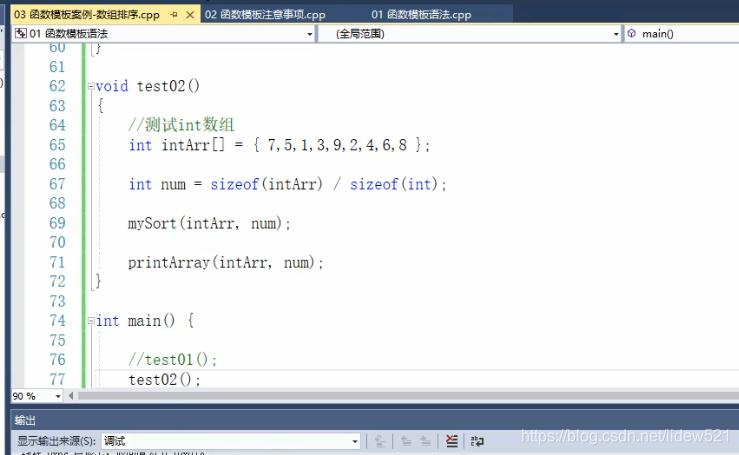Screen dimensions: 739x455
Task: Click line number 77 in gutter
Action: [57, 380]
